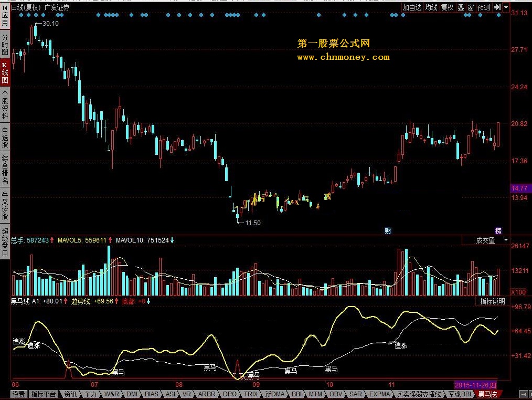Select the BIAS indicator tab
The width and height of the screenshot is (532, 400).
coord(151,394)
